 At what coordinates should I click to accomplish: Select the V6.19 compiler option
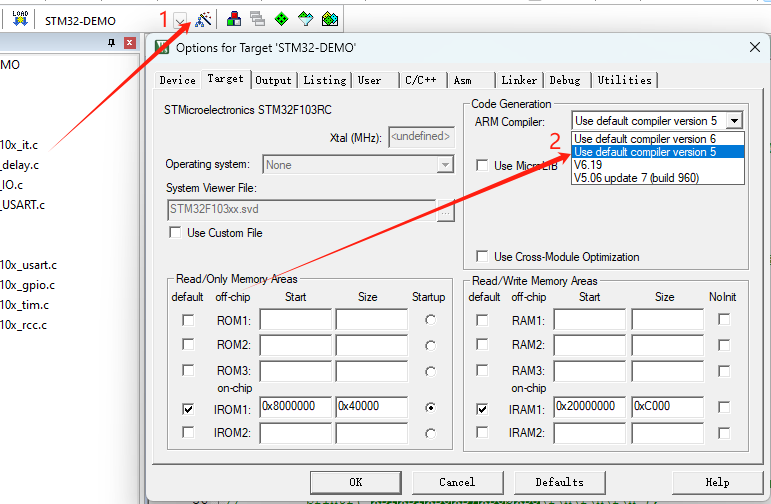coord(658,165)
